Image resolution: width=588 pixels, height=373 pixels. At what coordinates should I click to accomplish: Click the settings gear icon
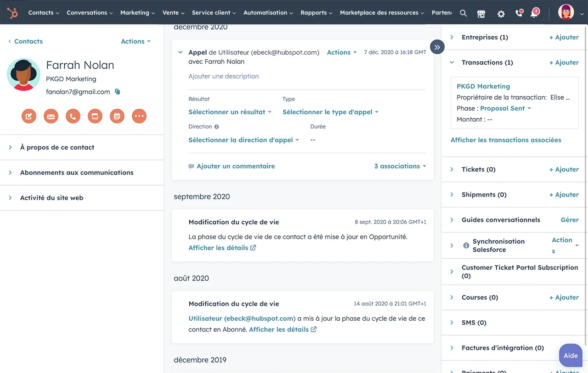tap(501, 13)
